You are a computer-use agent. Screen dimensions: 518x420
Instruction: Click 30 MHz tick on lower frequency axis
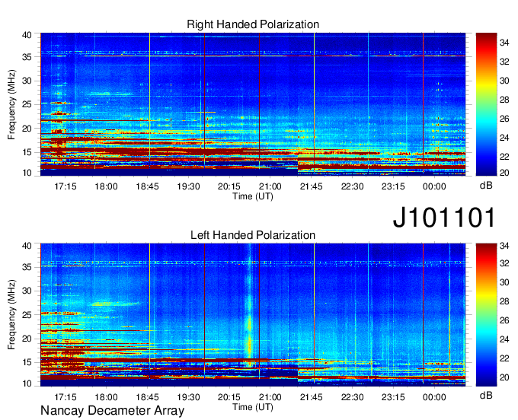[x=27, y=291]
